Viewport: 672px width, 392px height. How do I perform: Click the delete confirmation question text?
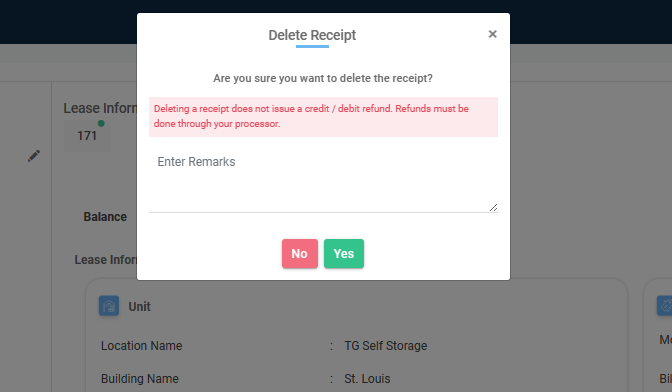[x=323, y=78]
